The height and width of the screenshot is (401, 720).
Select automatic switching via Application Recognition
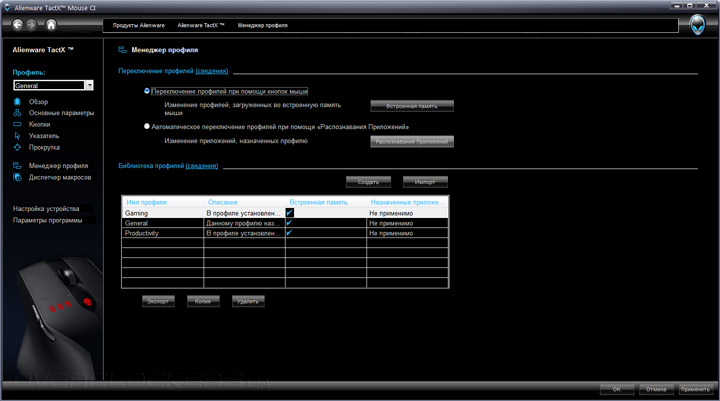[147, 126]
